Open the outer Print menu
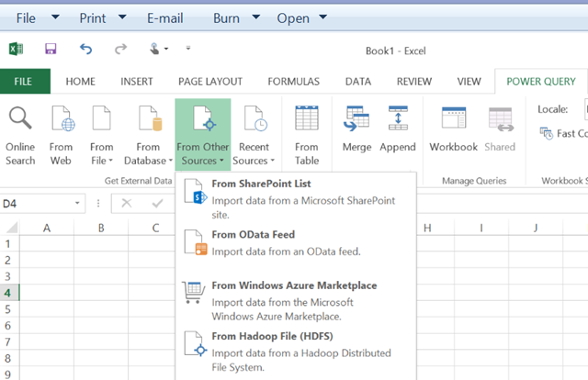Screen dimensions: 588x380 (x=103, y=17)
